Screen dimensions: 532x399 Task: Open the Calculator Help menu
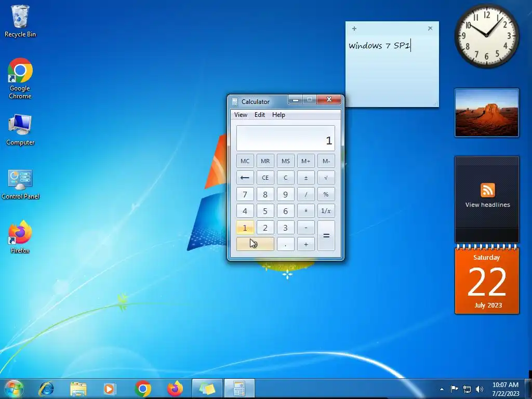coord(278,115)
